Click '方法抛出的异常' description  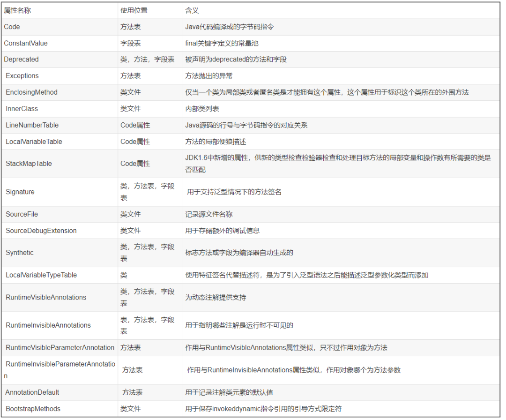tap(208, 76)
